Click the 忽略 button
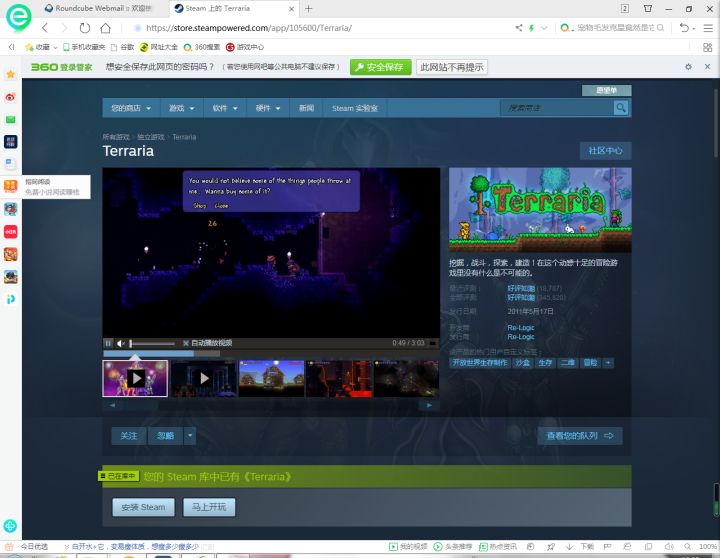 [165, 436]
